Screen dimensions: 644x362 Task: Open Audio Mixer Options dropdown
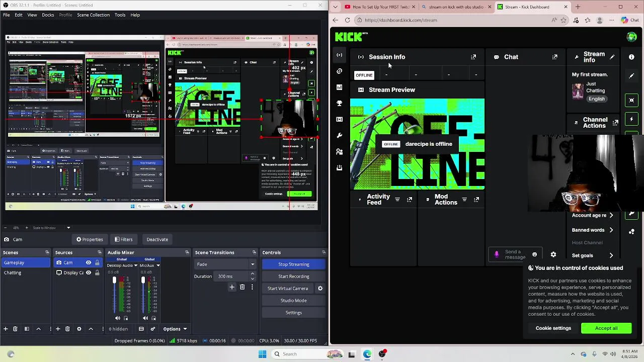point(175,329)
